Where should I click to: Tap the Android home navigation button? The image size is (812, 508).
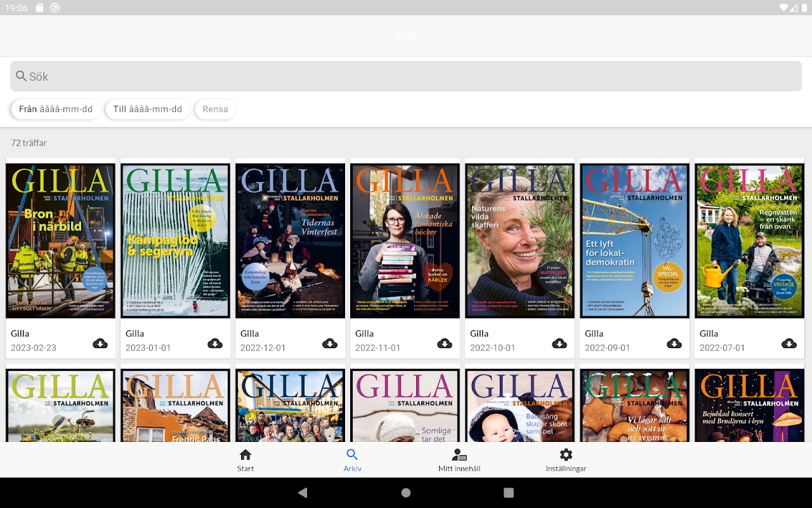[x=406, y=493]
